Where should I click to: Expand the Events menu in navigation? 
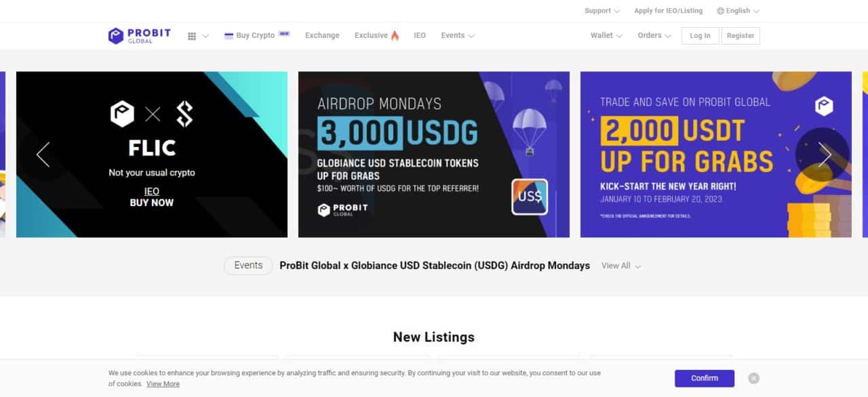[458, 36]
